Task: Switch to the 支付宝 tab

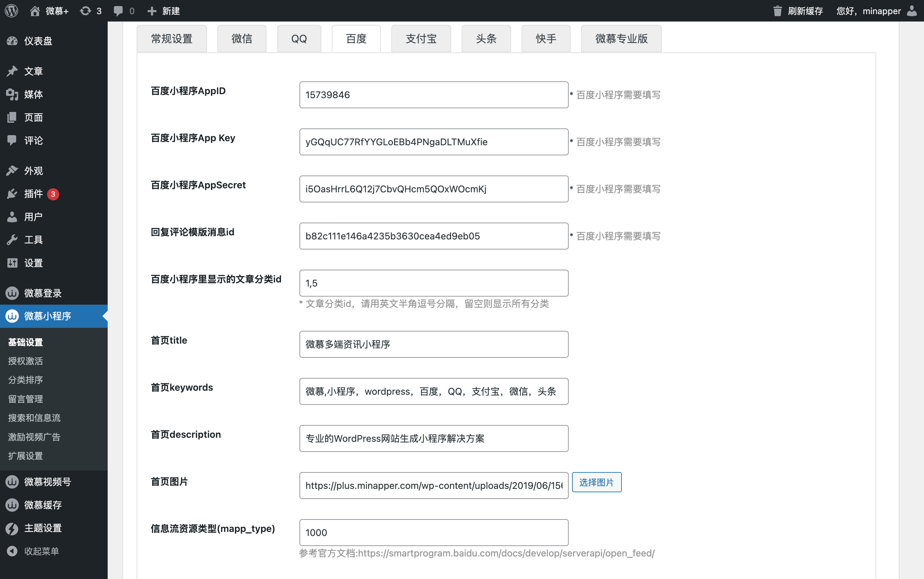Action: click(421, 39)
